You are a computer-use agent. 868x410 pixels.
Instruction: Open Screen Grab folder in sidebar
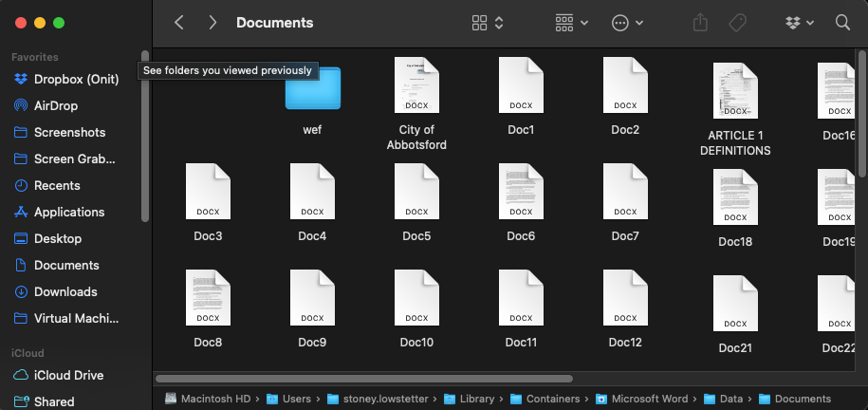click(x=65, y=159)
